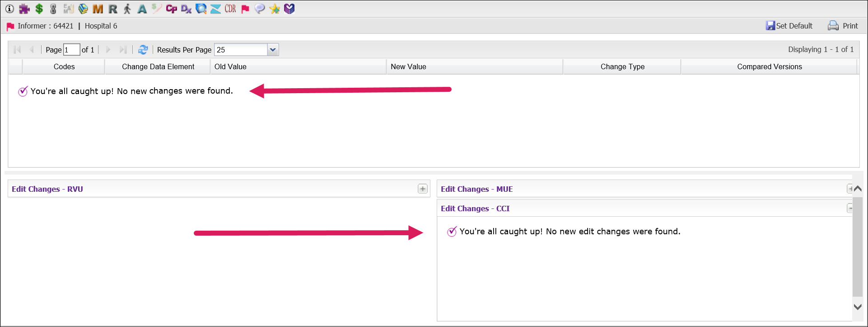Open the purple puzzle piece tool
868x327 pixels.
[24, 9]
